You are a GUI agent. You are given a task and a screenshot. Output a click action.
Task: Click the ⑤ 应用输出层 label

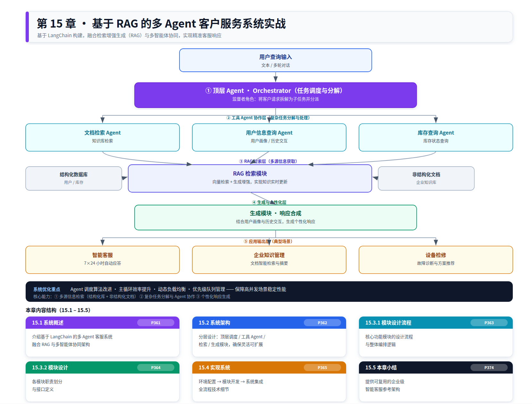(x=268, y=242)
